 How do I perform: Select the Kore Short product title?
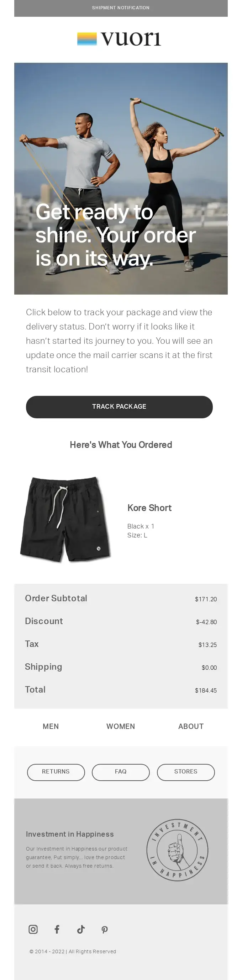click(149, 508)
